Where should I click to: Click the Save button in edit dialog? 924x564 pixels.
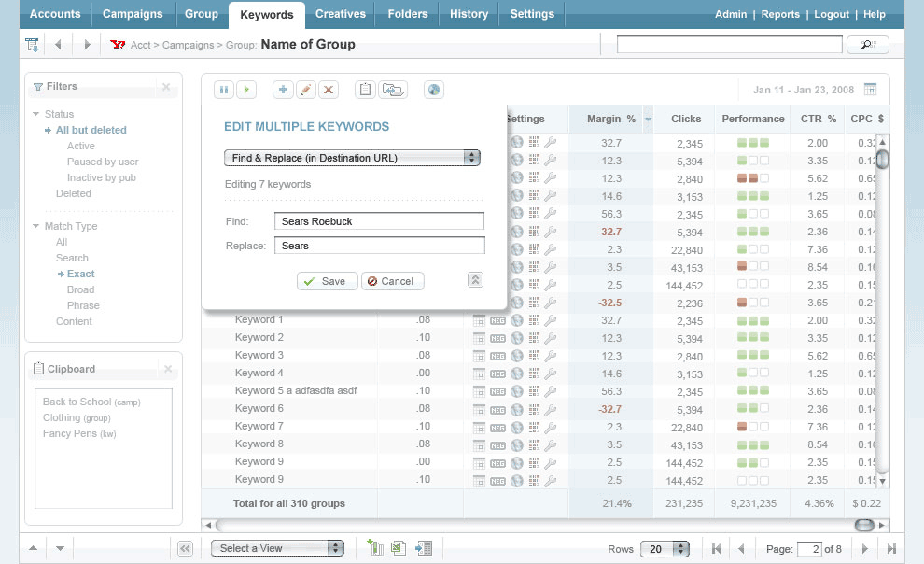tap(327, 281)
